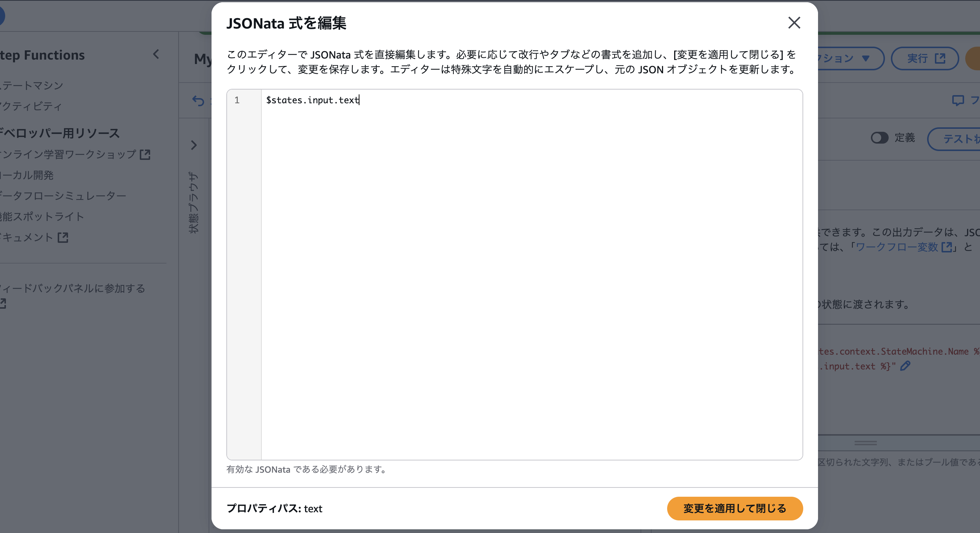Collapse the Step Functions sidebar
The width and height of the screenshot is (980, 533).
156,54
